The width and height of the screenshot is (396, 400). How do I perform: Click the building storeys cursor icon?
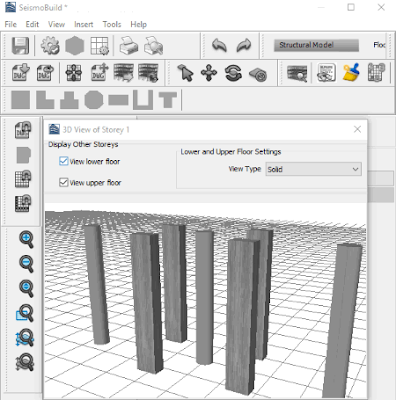[x=148, y=73]
